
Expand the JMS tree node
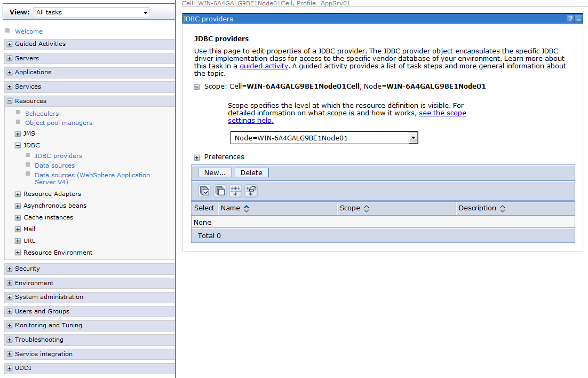tap(18, 134)
